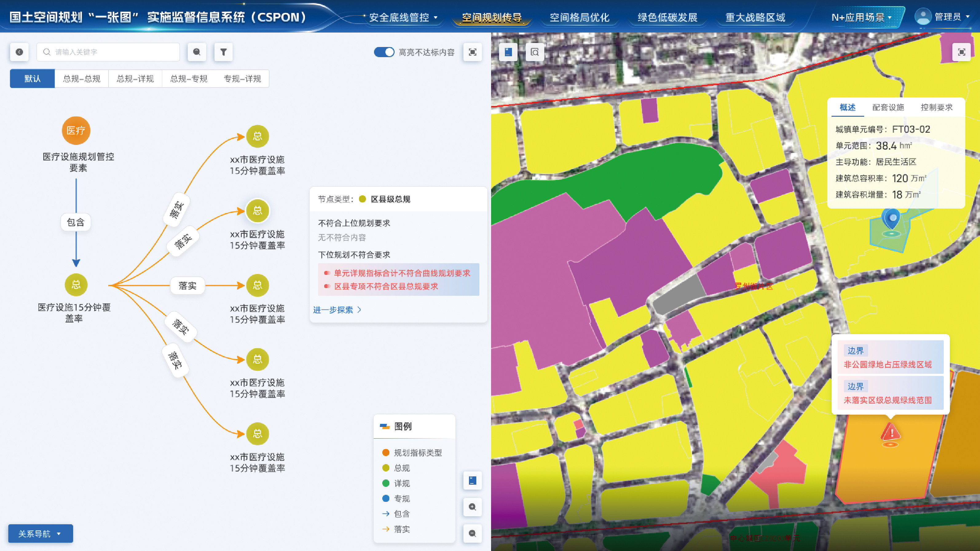Expand the map to fullscreen

961,52
